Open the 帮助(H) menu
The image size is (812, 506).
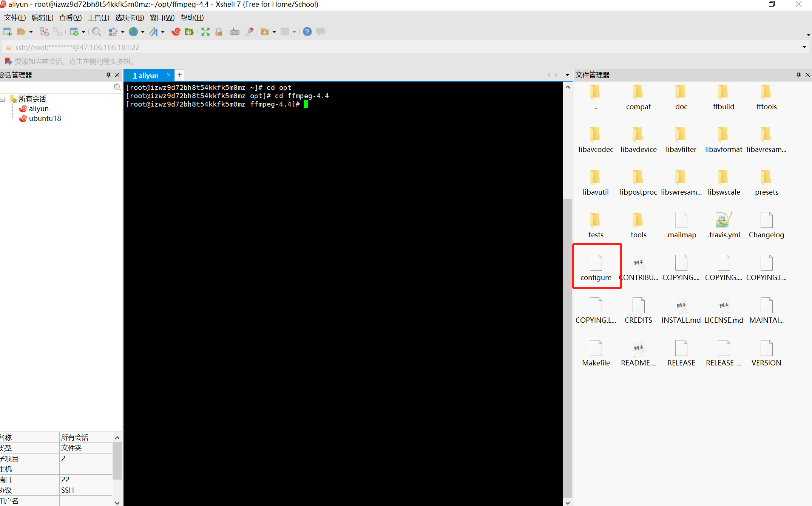(192, 18)
